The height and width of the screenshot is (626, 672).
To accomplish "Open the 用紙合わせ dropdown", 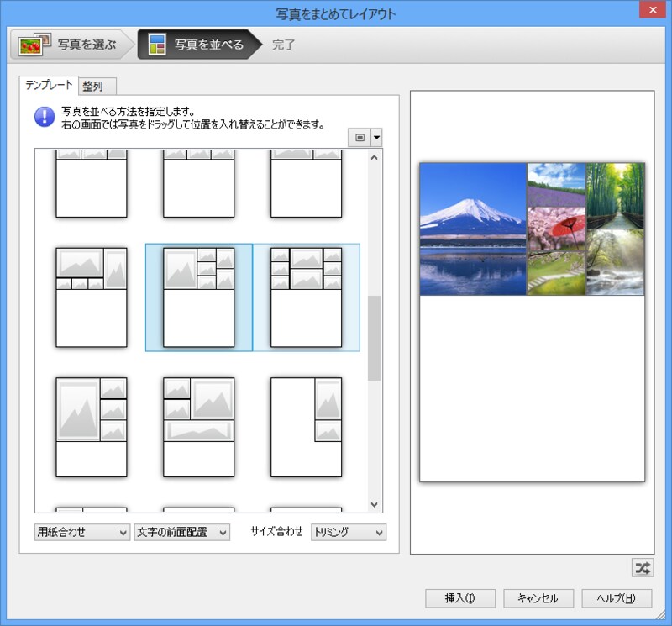I will click(81, 532).
